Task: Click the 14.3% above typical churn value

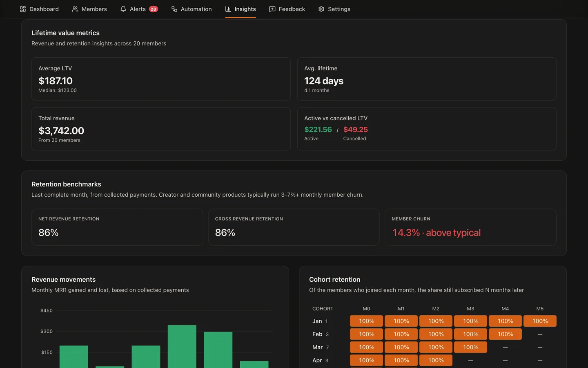Action: pyautogui.click(x=437, y=233)
